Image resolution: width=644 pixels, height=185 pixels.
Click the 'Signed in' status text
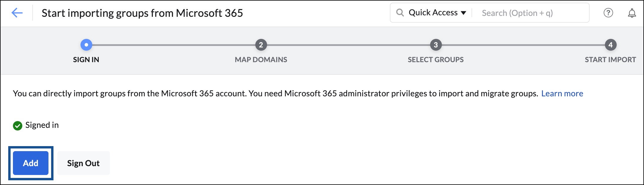click(42, 125)
